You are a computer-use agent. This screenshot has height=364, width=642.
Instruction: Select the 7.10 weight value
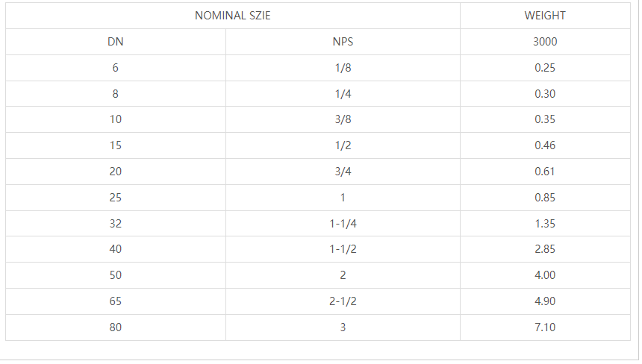(545, 327)
